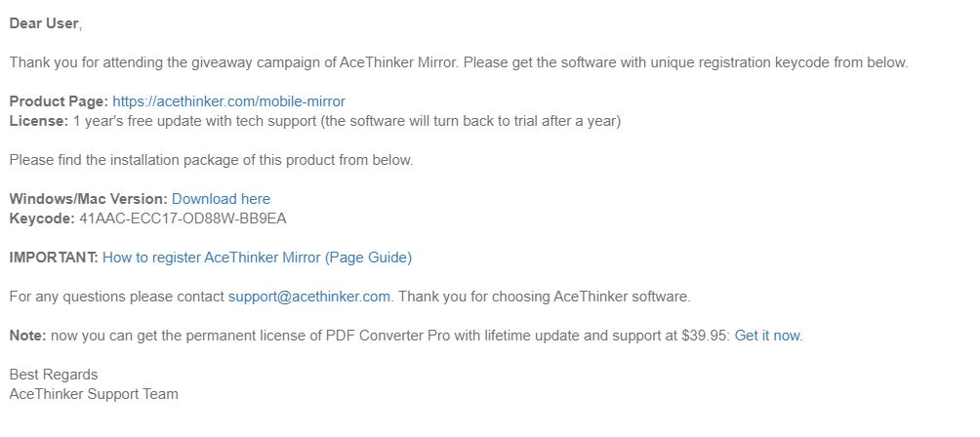Open the acethinker.com/mobile-mirror product page link

(x=228, y=101)
